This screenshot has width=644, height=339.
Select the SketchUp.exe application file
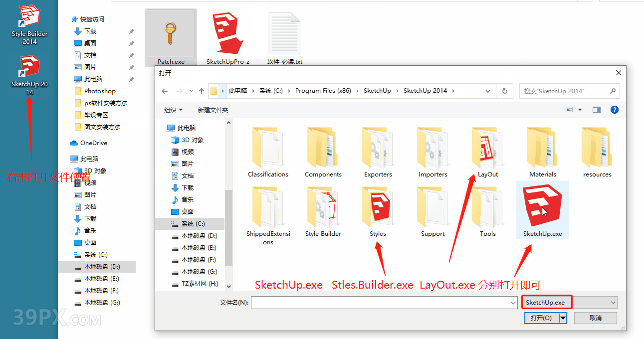542,209
